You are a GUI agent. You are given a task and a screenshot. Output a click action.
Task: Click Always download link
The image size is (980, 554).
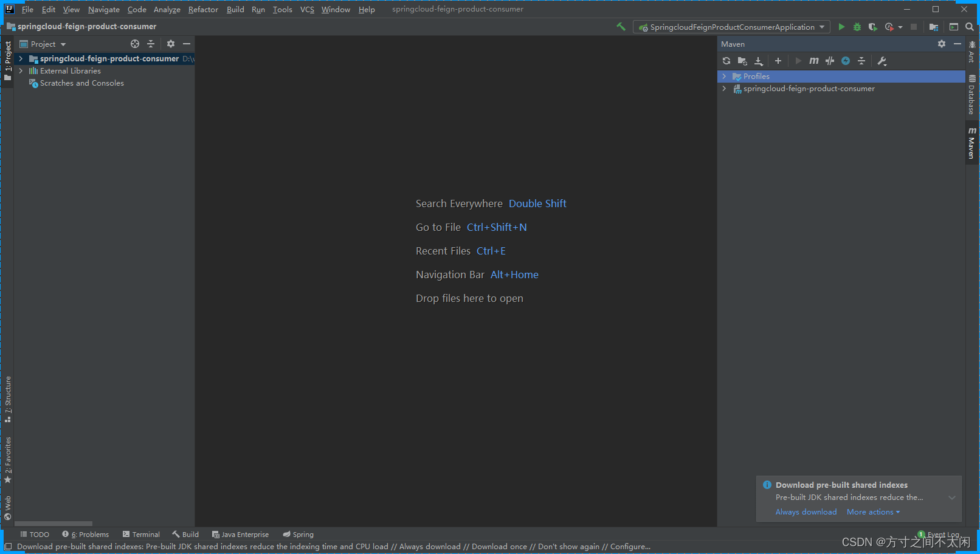pos(806,512)
